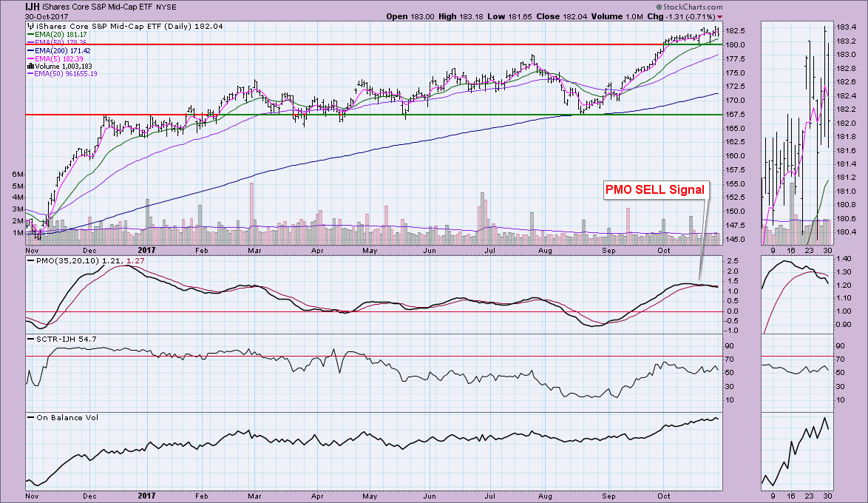The height and width of the screenshot is (503, 868).
Task: Select the Volume 1,003,183 legend label
Action: [64, 67]
